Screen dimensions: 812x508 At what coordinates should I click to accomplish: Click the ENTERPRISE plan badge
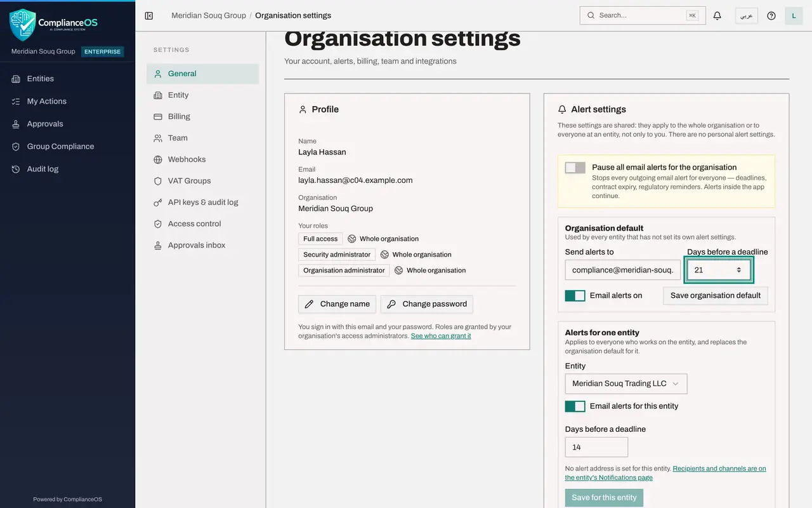click(x=102, y=51)
